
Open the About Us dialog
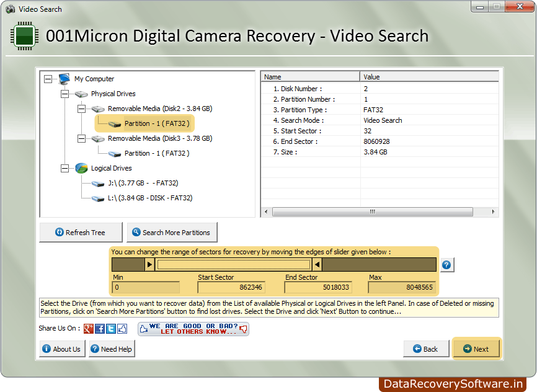(x=62, y=349)
